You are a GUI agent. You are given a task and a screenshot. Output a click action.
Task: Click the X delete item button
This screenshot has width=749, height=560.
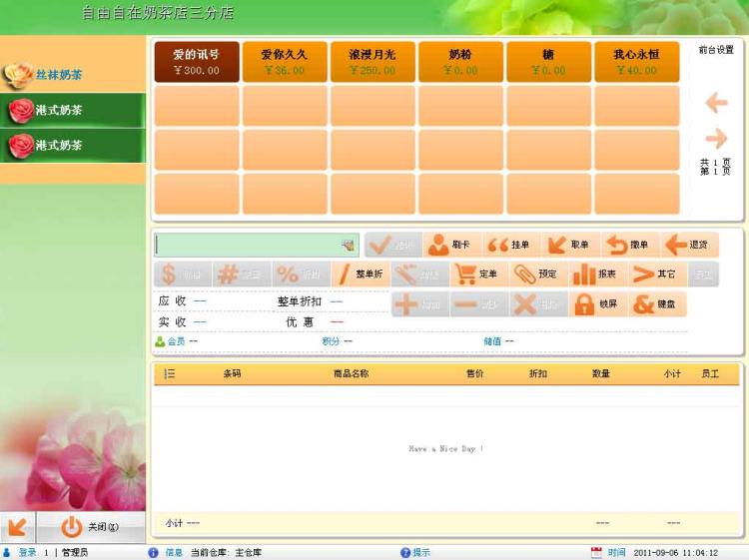(x=538, y=304)
